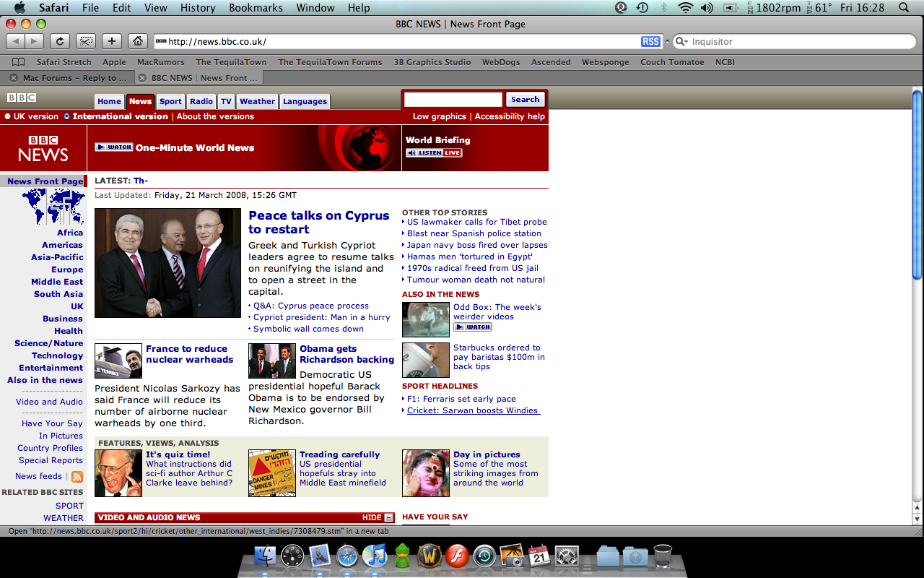Go to the home page via house icon
Viewport: 924px width, 578px height.
(x=138, y=41)
